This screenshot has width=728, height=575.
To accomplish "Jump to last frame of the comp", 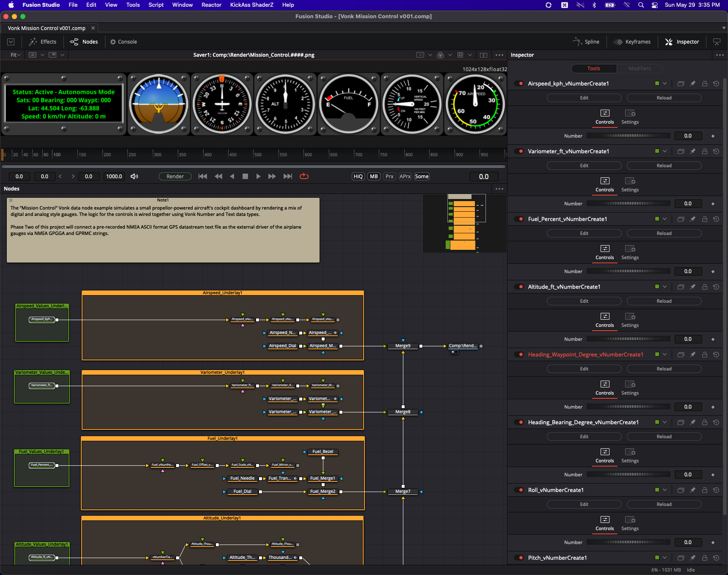I will click(x=288, y=177).
